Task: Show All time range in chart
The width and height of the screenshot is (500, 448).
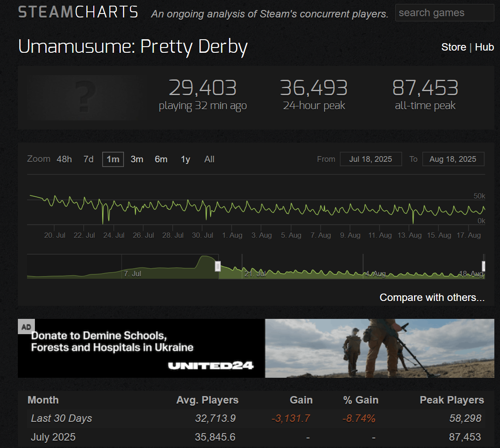Action: pos(209,159)
